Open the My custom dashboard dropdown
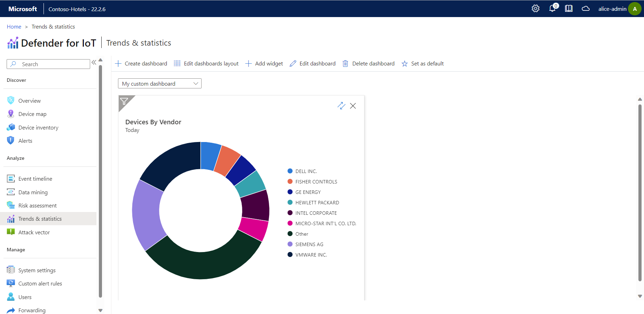 [x=160, y=84]
